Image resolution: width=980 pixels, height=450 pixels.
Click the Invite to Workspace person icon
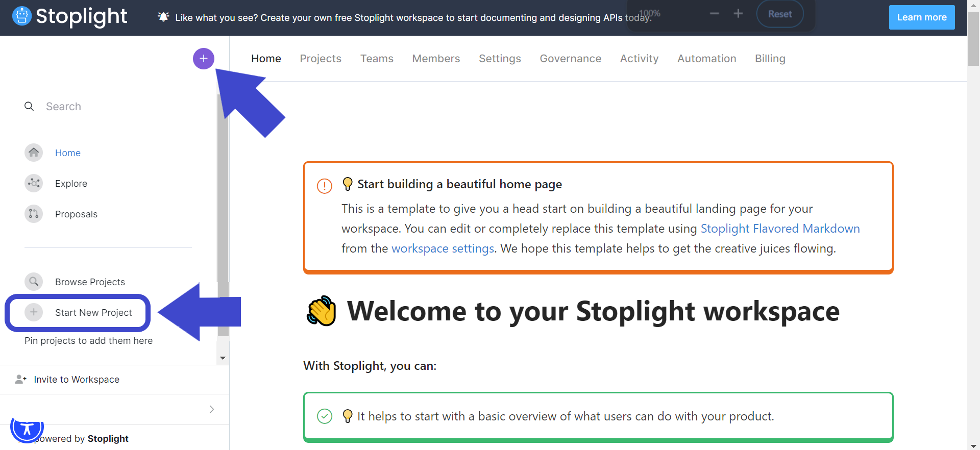tap(20, 379)
